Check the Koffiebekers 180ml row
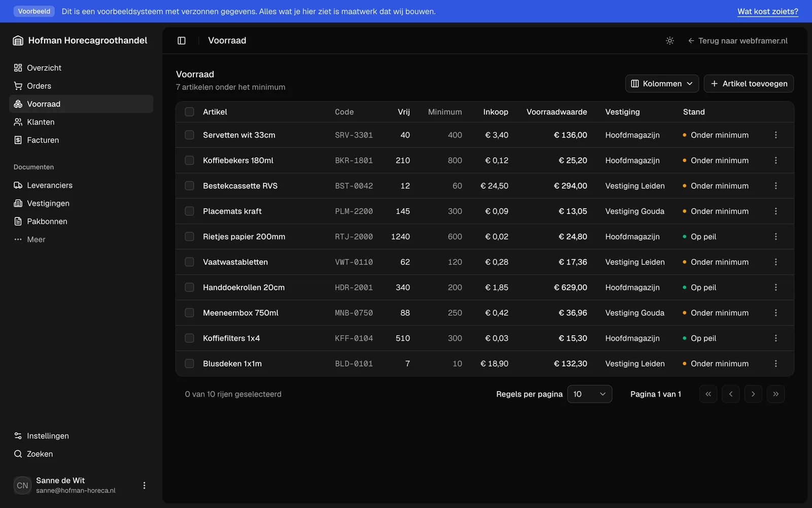 pyautogui.click(x=189, y=161)
